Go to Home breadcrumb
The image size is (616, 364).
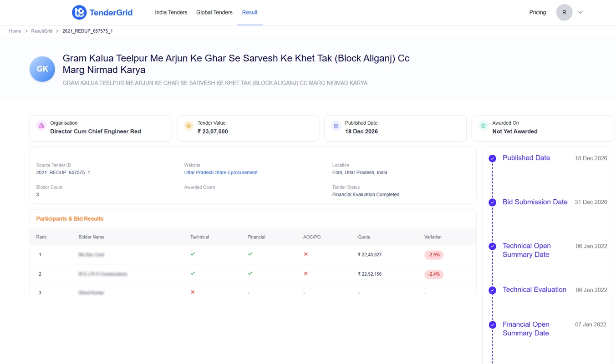pyautogui.click(x=15, y=31)
